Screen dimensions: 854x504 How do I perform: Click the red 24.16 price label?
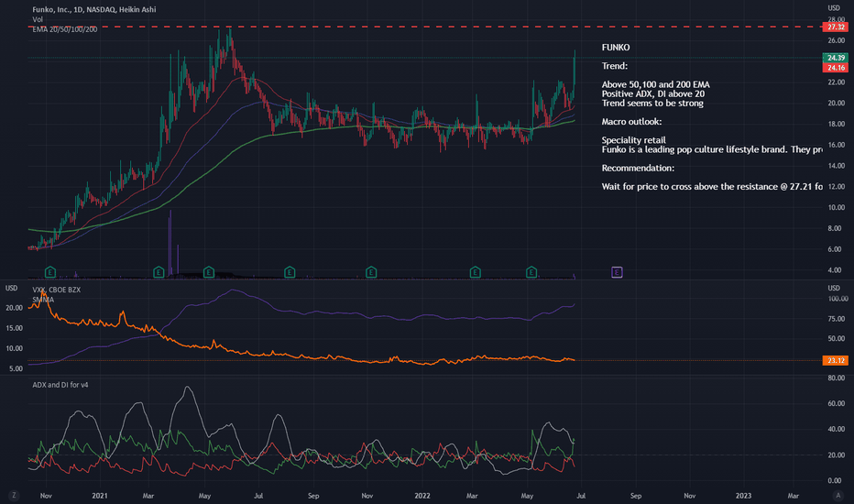coord(835,68)
